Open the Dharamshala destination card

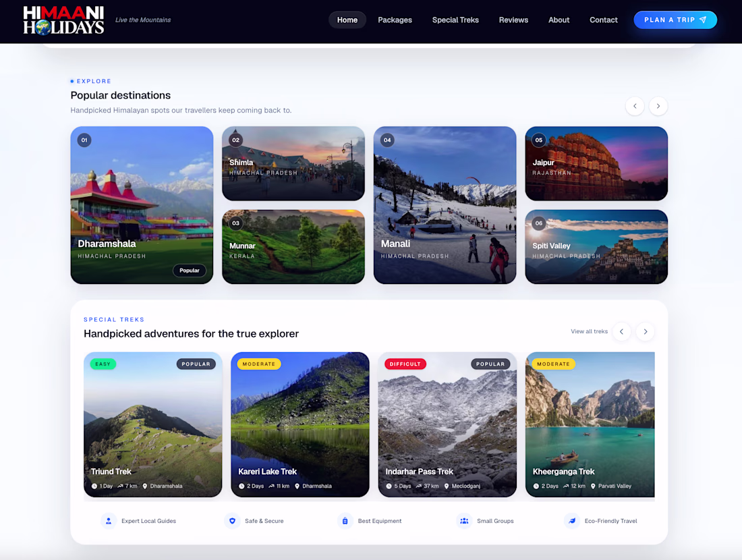pos(142,205)
